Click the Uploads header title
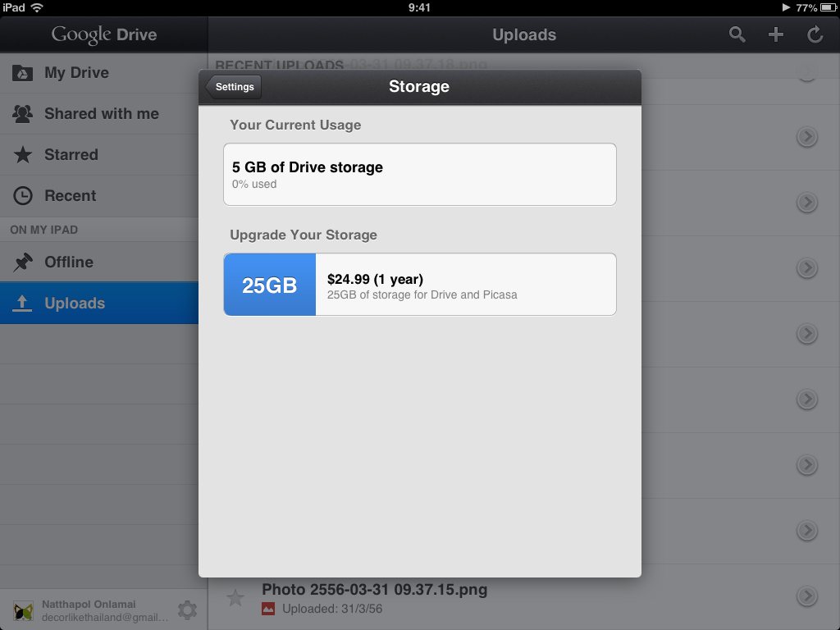The height and width of the screenshot is (630, 840). click(524, 34)
